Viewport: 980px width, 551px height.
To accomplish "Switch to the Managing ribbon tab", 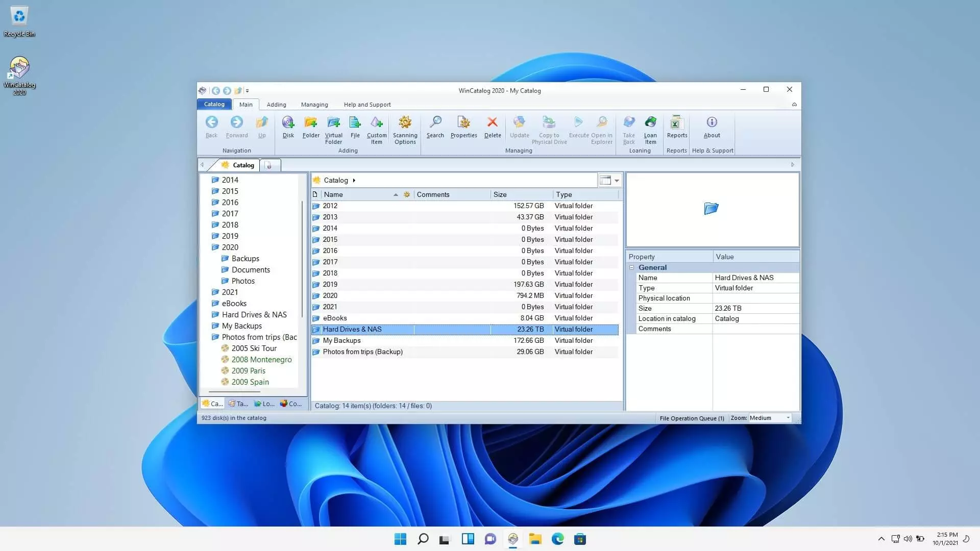I will point(314,104).
